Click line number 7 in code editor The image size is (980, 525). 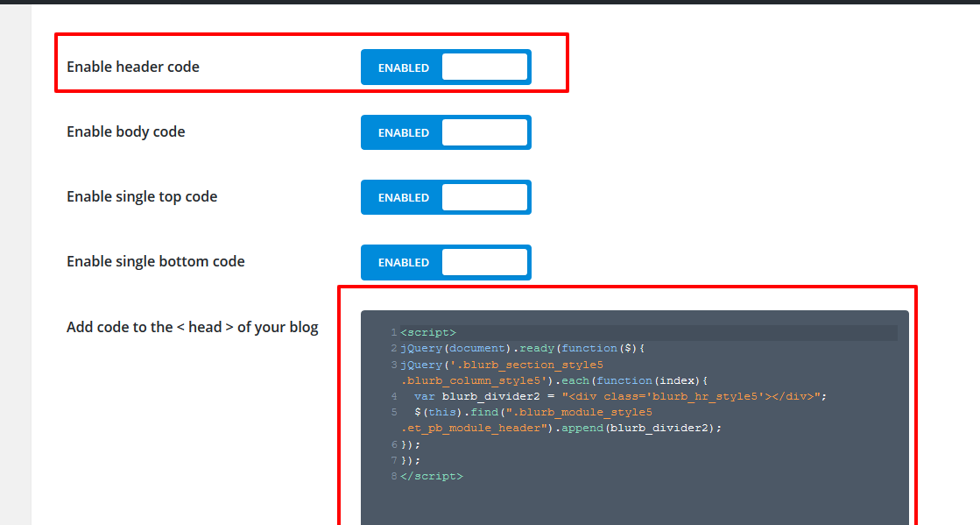pyautogui.click(x=394, y=460)
